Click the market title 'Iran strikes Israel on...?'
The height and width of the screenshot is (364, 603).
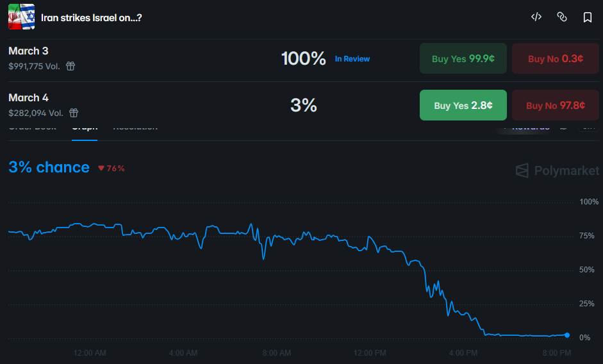92,18
